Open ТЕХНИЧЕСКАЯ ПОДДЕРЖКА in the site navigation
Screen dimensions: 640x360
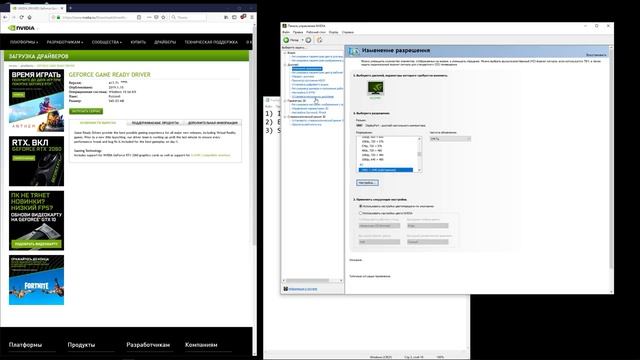(x=211, y=42)
